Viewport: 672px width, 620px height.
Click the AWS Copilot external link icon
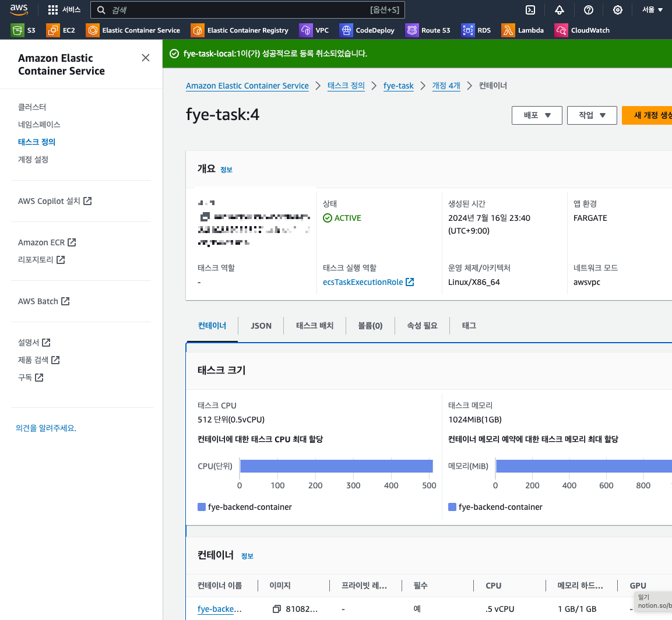click(87, 201)
